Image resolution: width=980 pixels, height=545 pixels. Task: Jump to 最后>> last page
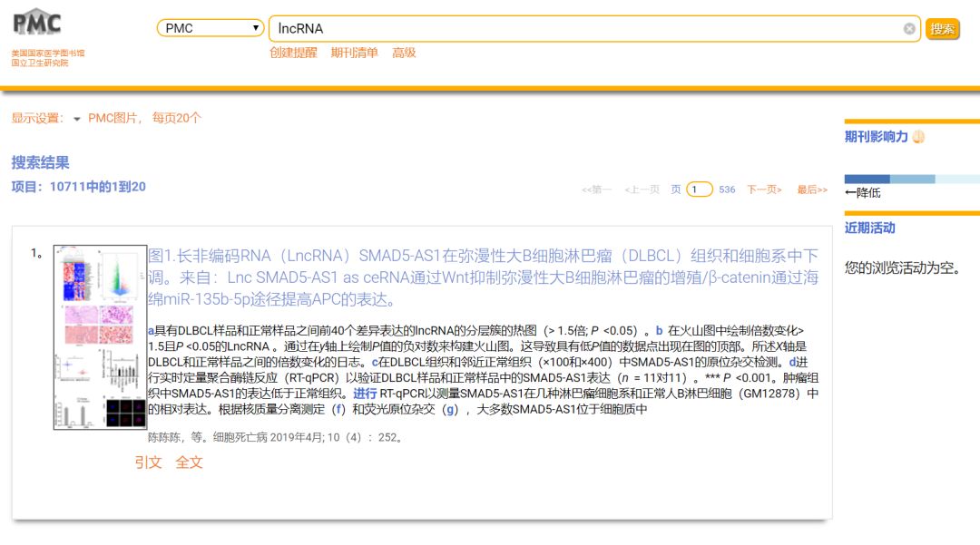tap(812, 190)
